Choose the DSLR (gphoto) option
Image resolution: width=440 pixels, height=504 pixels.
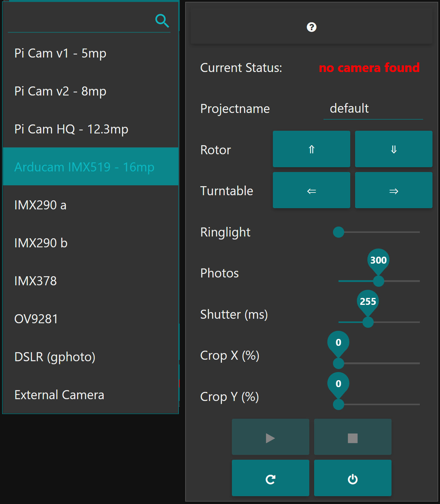(x=55, y=357)
